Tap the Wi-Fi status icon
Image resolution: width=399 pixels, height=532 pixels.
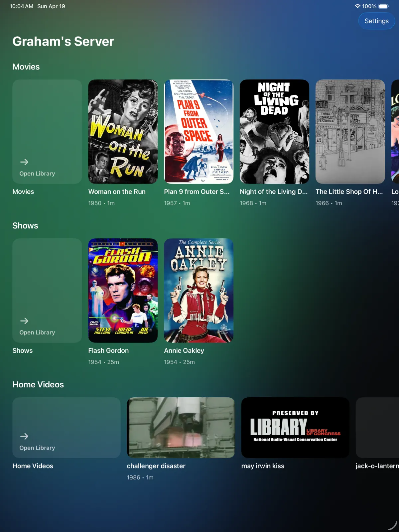(x=357, y=6)
